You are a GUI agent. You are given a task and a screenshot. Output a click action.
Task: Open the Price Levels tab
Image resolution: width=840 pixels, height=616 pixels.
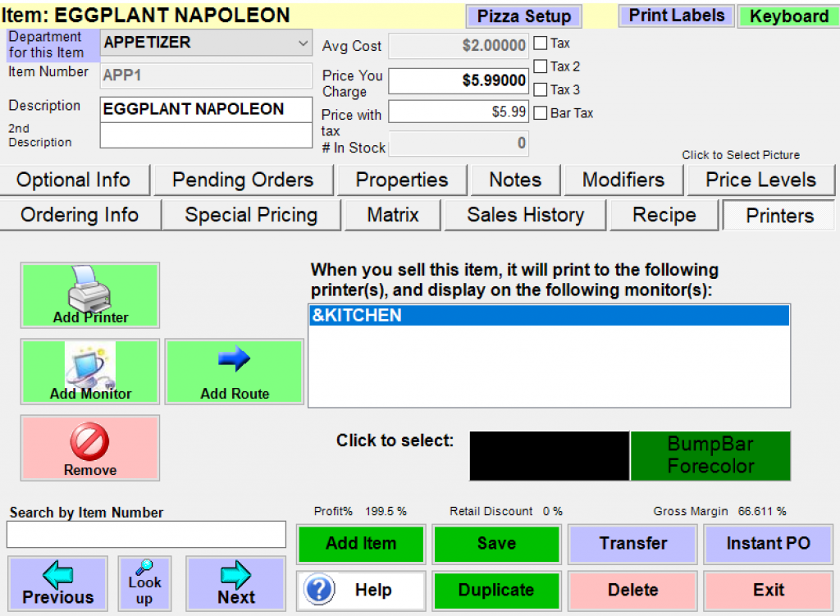click(760, 180)
